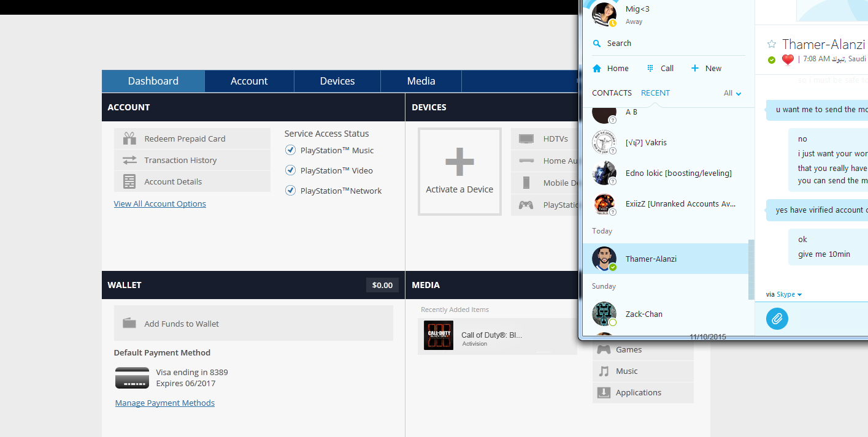Screen dimensions: 868x437
Task: Click the Skype Home house icon
Action: (x=597, y=69)
